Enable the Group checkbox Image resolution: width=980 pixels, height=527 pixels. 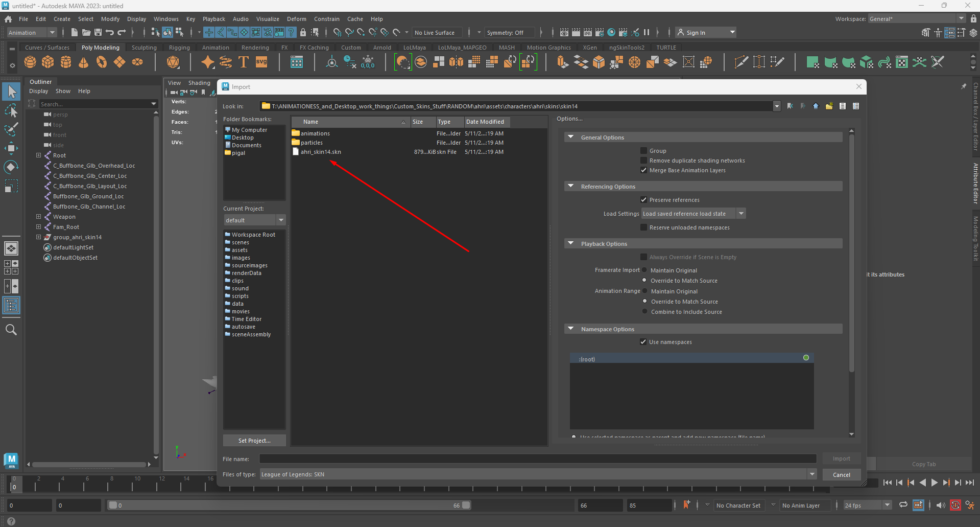[643, 151]
